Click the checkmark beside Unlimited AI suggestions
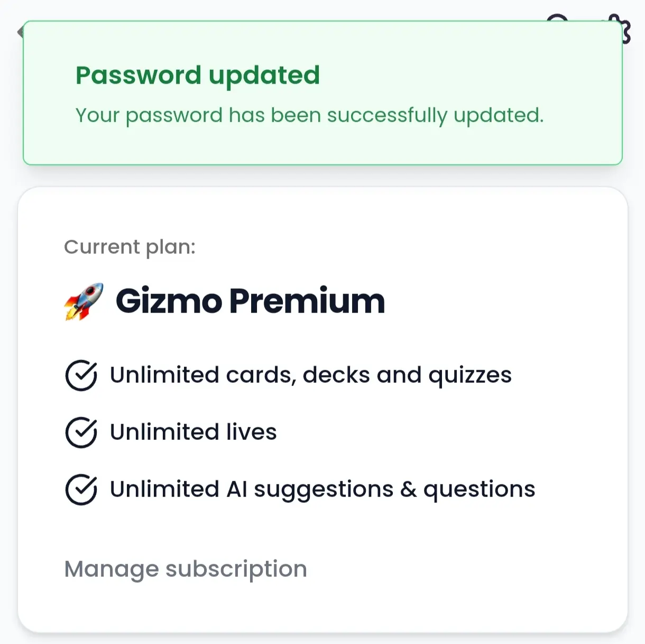 [x=81, y=489]
